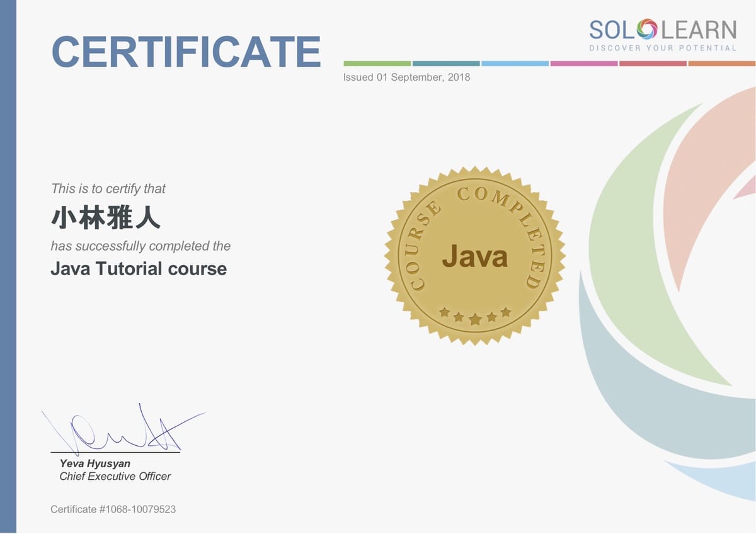
Task: Click the CERTIFICATE heading
Action: coord(186,52)
